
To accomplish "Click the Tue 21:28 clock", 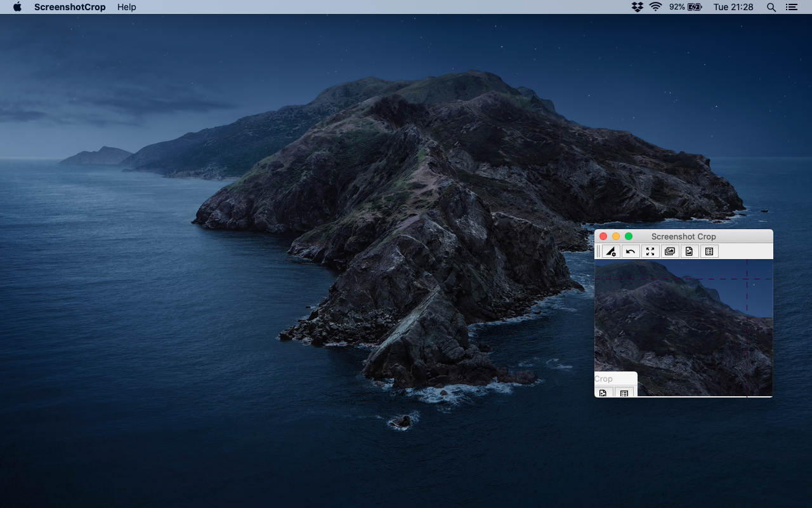I will click(733, 7).
